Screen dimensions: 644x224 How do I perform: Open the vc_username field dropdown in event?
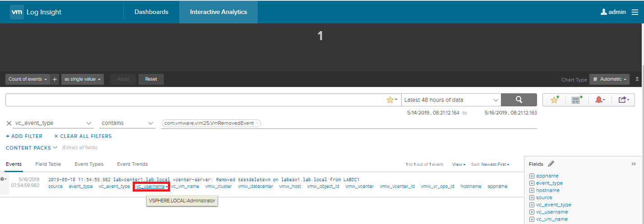[152, 187]
